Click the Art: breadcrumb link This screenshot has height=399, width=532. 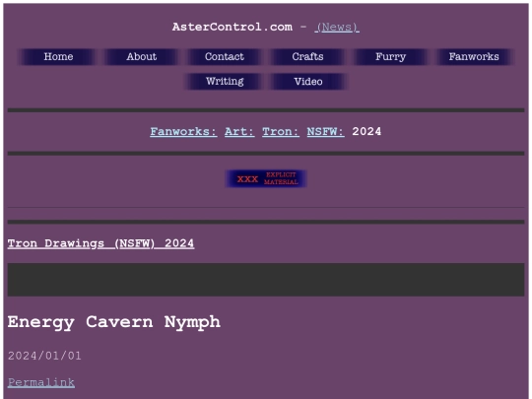coord(239,132)
